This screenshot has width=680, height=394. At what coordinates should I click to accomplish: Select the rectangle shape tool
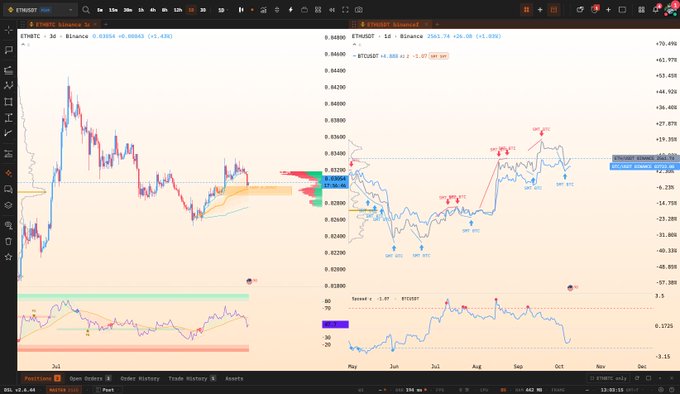pos(8,102)
